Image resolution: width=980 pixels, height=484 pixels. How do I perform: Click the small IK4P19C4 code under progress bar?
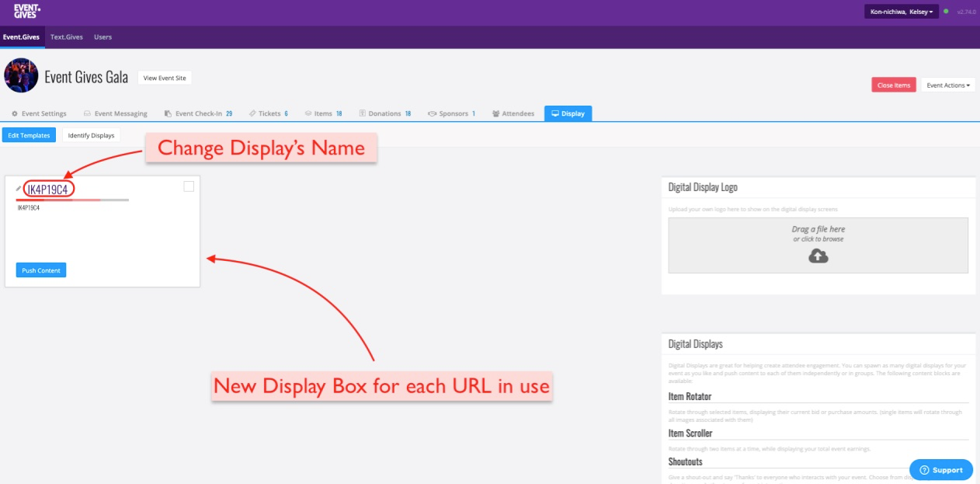pos(29,208)
